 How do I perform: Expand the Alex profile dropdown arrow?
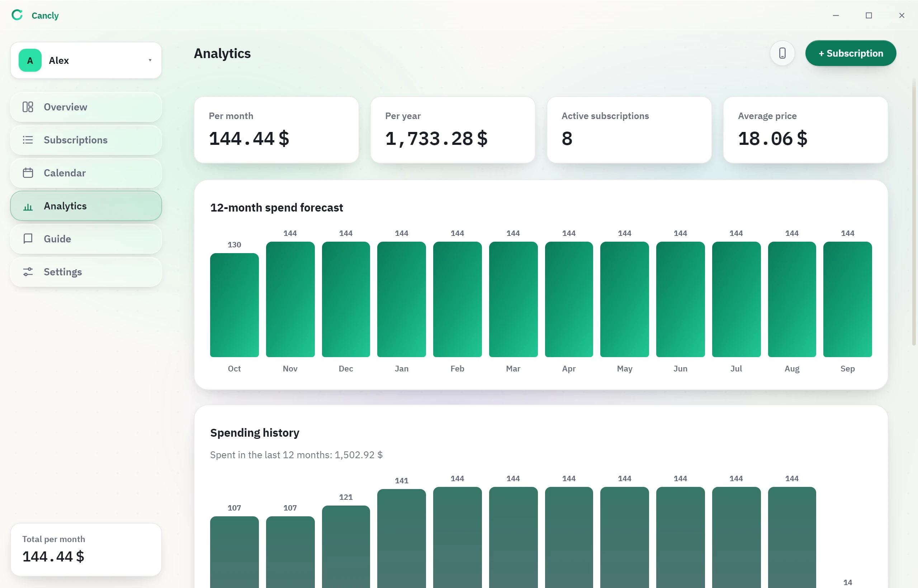(150, 60)
